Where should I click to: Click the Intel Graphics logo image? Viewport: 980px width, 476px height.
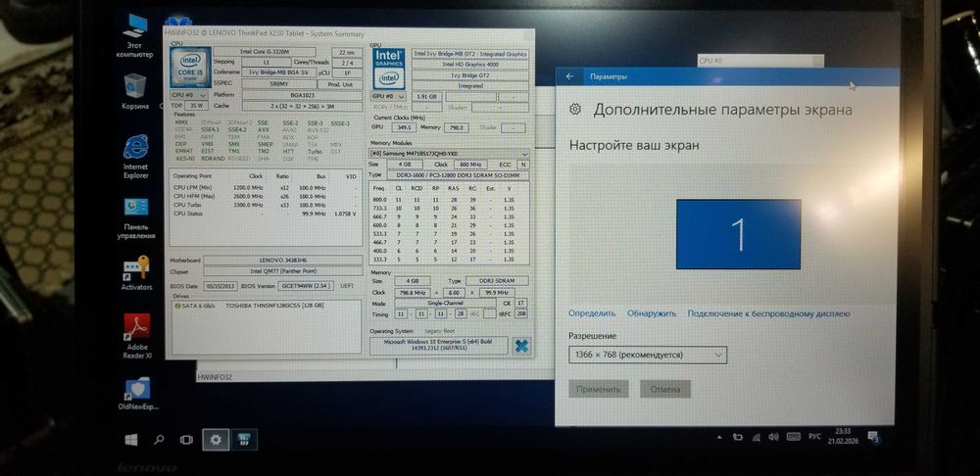point(389,69)
